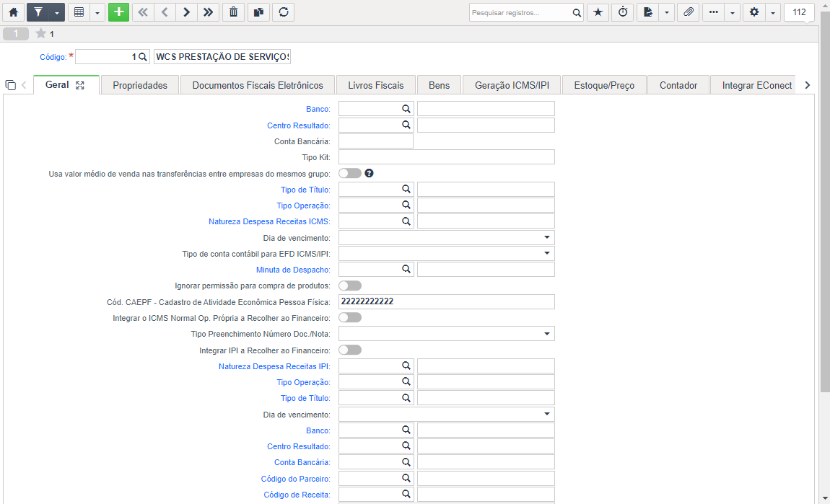Viewport: 830px width, 504px height.
Task: Delete record with trash icon
Action: [x=233, y=12]
